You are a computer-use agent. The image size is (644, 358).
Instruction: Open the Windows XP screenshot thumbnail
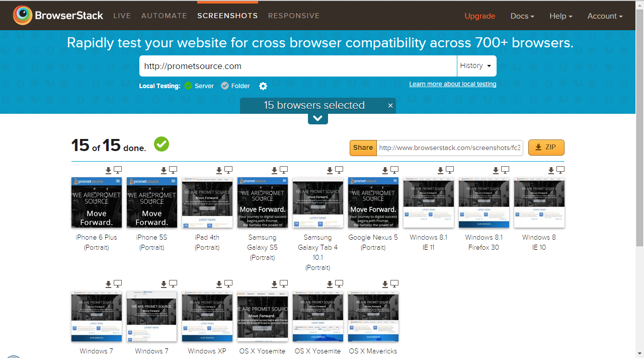click(x=207, y=316)
